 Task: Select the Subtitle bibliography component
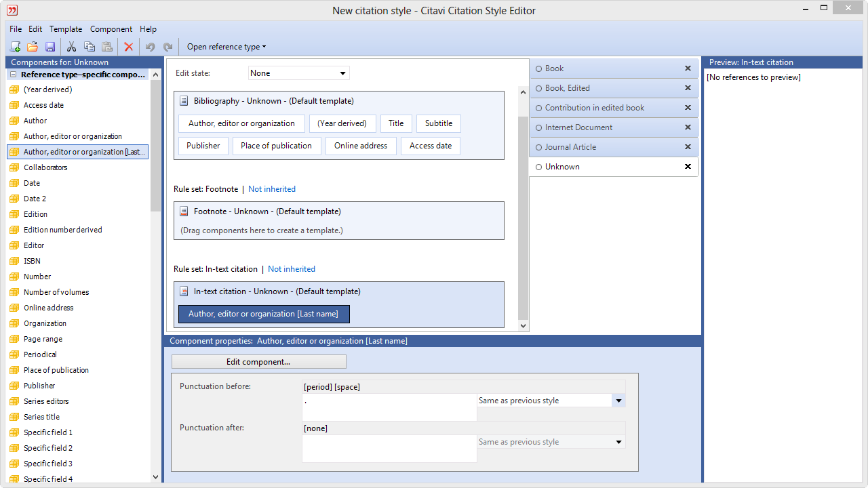point(439,123)
